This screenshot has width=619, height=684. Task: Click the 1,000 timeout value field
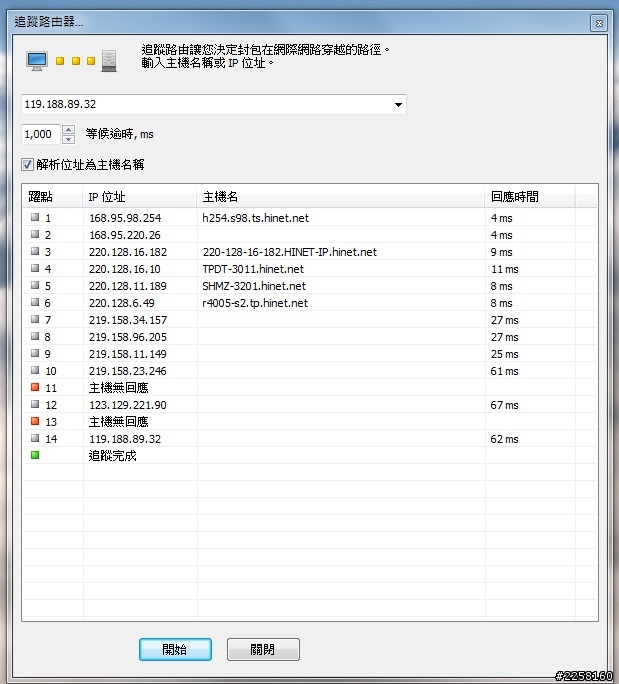coord(41,134)
